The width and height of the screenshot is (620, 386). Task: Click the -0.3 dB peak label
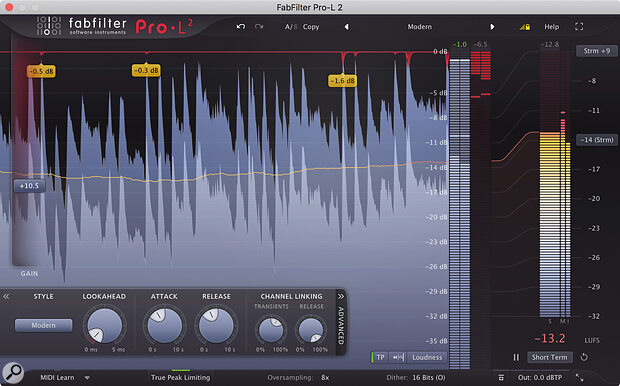146,70
